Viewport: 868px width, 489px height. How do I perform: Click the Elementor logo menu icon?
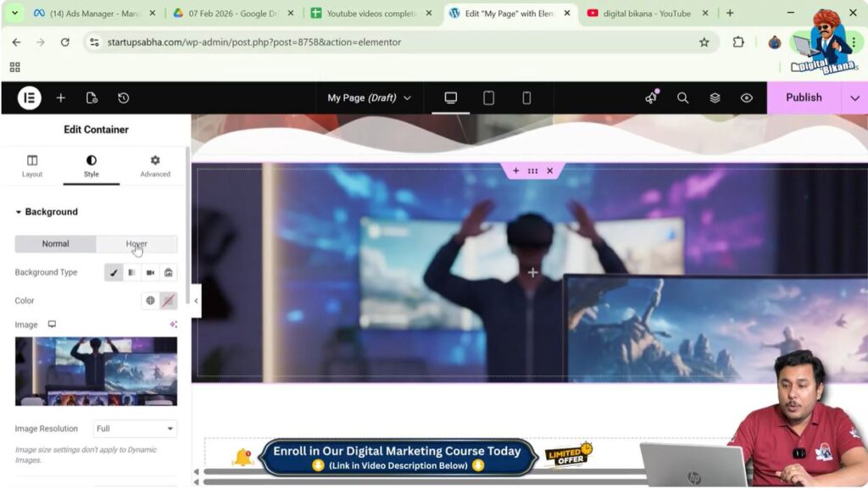30,98
